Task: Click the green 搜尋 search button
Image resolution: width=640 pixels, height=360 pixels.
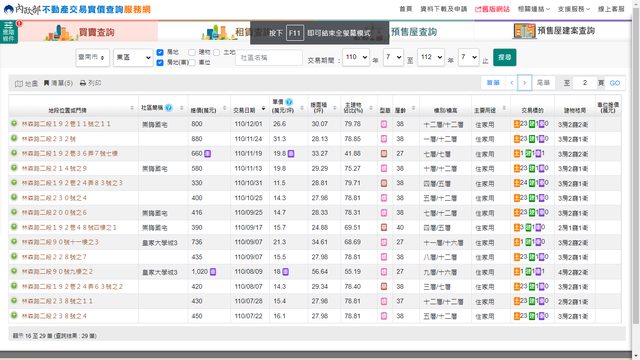Action: coord(504,57)
